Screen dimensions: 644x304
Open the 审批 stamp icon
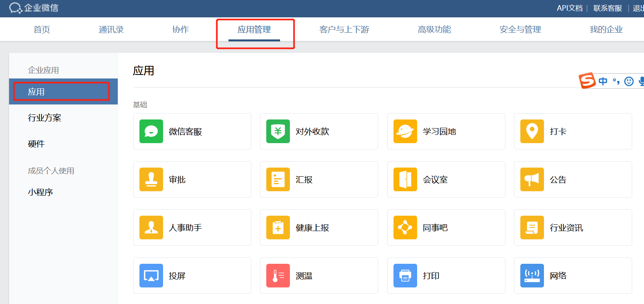point(151,179)
